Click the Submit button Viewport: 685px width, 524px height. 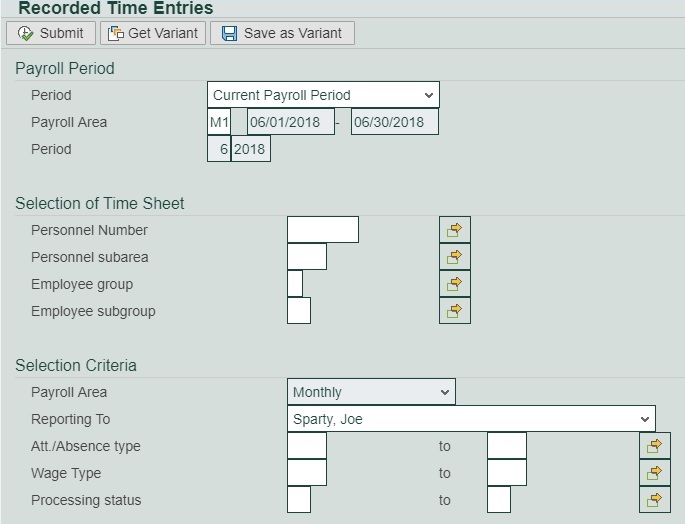(x=51, y=33)
